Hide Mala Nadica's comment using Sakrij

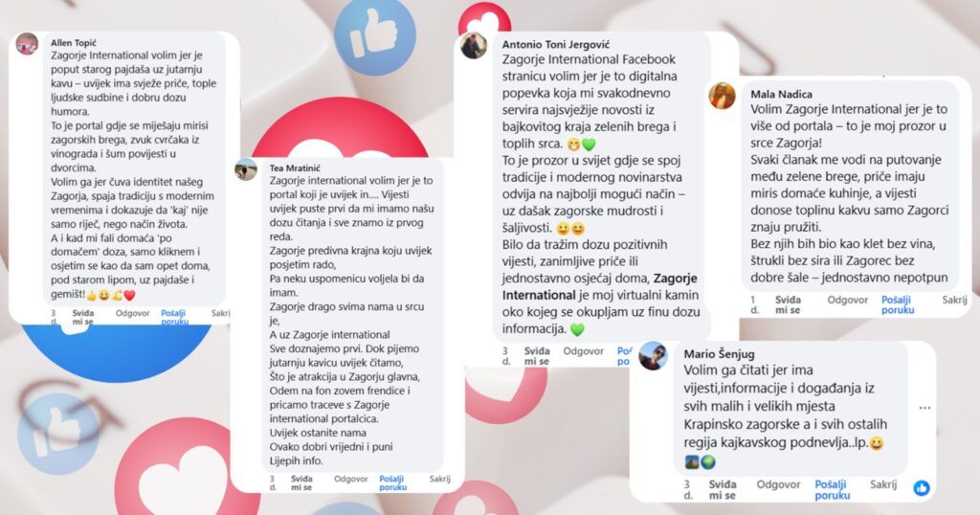click(954, 300)
